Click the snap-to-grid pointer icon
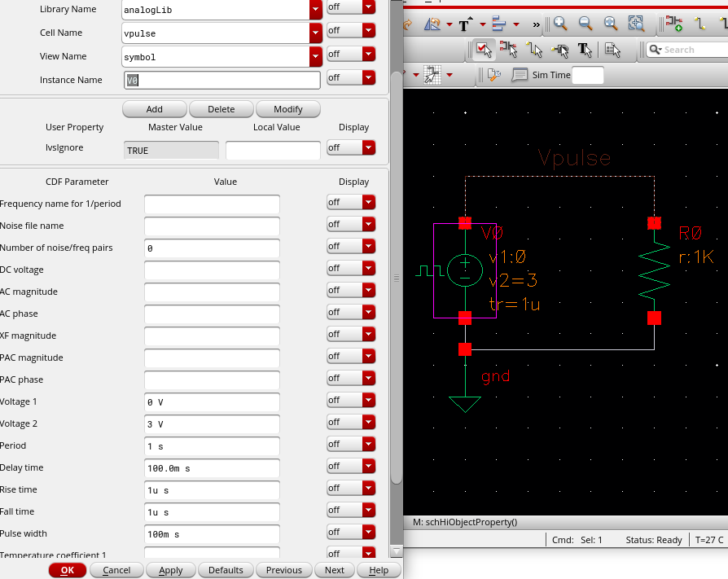This screenshot has height=579, width=728. [x=432, y=75]
